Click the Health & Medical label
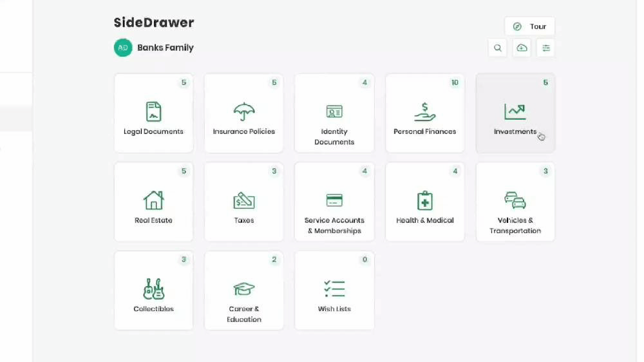 (424, 220)
